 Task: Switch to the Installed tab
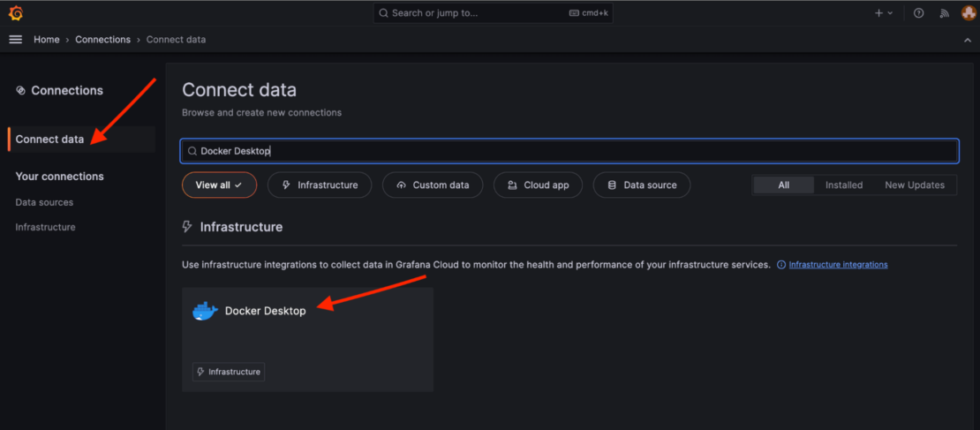pyautogui.click(x=843, y=185)
